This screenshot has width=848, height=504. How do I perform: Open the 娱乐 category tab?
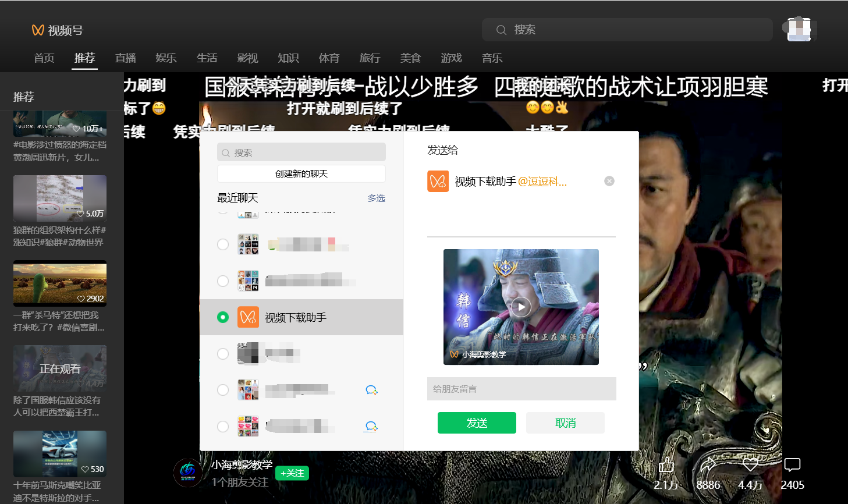(166, 58)
